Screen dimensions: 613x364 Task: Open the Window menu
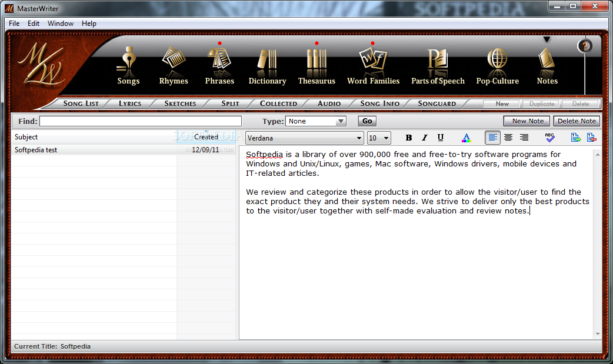tap(61, 24)
